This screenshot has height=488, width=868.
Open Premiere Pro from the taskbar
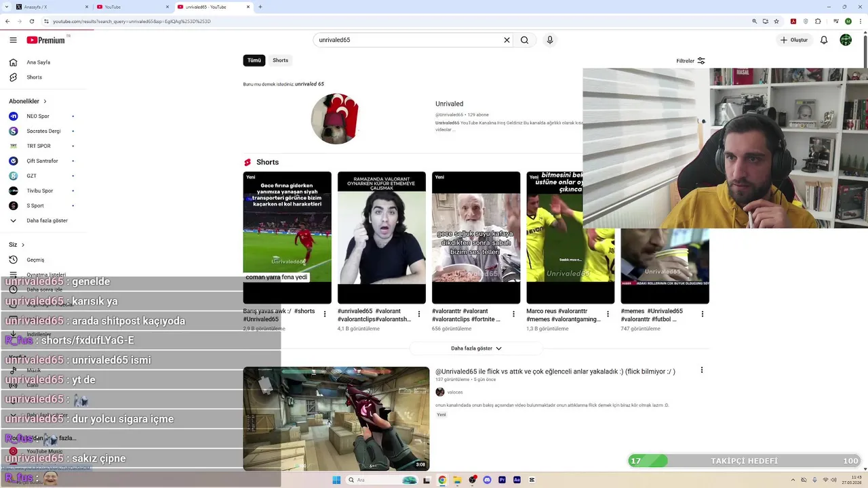click(x=502, y=480)
